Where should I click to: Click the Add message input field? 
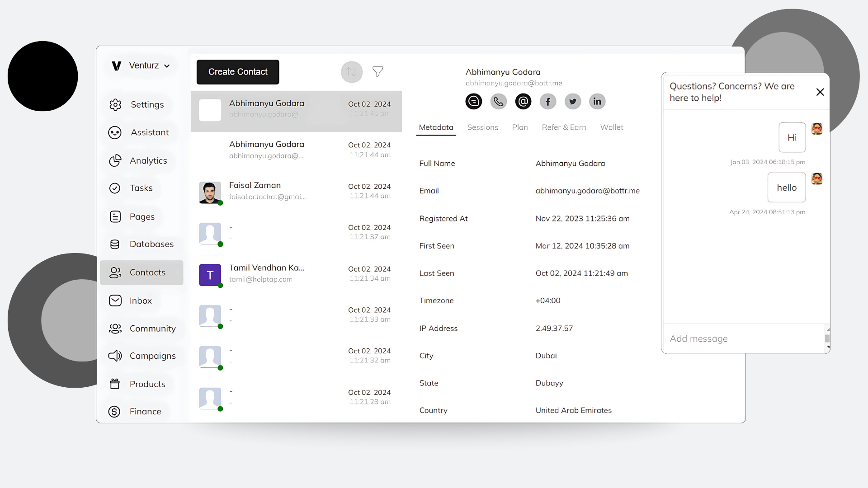point(723,338)
